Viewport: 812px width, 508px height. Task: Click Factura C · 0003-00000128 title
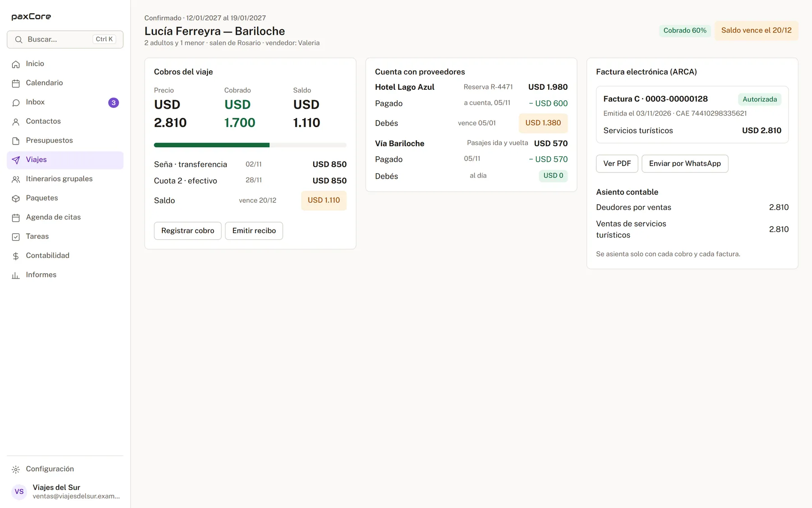click(655, 99)
